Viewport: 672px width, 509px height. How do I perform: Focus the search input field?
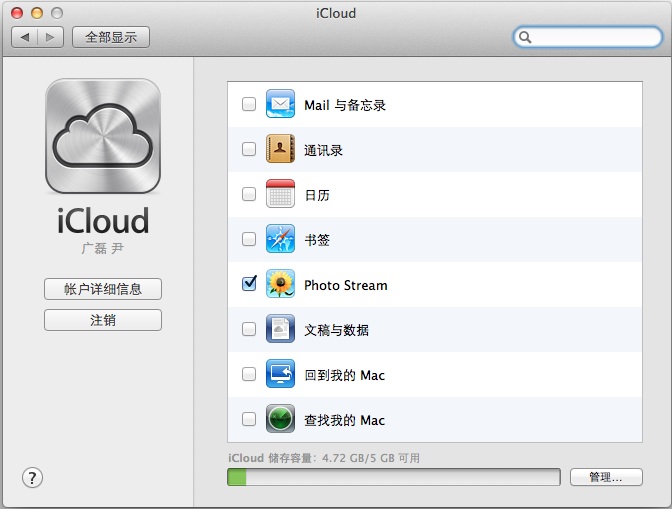588,37
